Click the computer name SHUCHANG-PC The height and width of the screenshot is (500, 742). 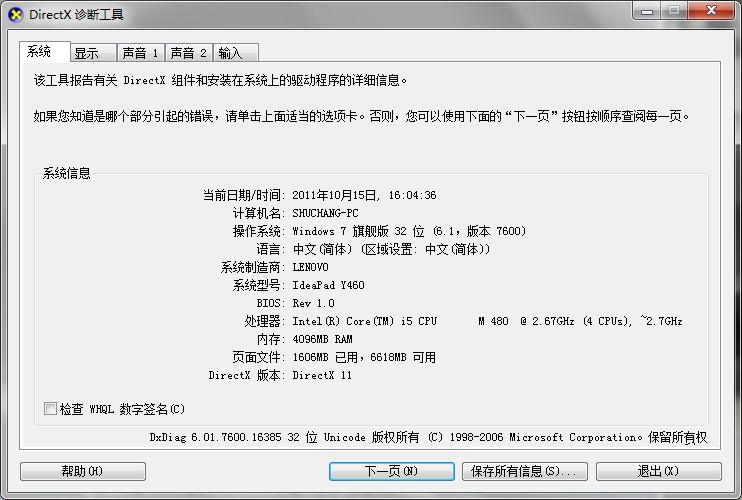pyautogui.click(x=325, y=213)
